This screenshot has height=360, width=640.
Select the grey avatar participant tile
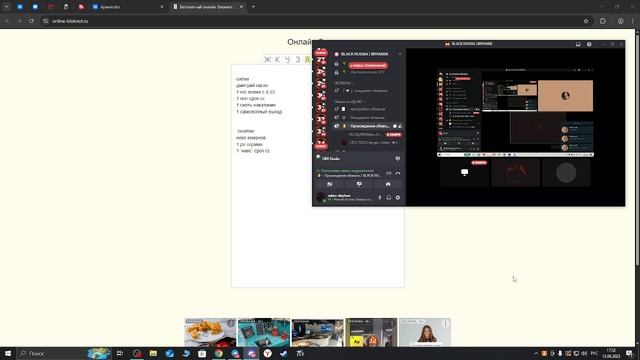click(x=566, y=173)
